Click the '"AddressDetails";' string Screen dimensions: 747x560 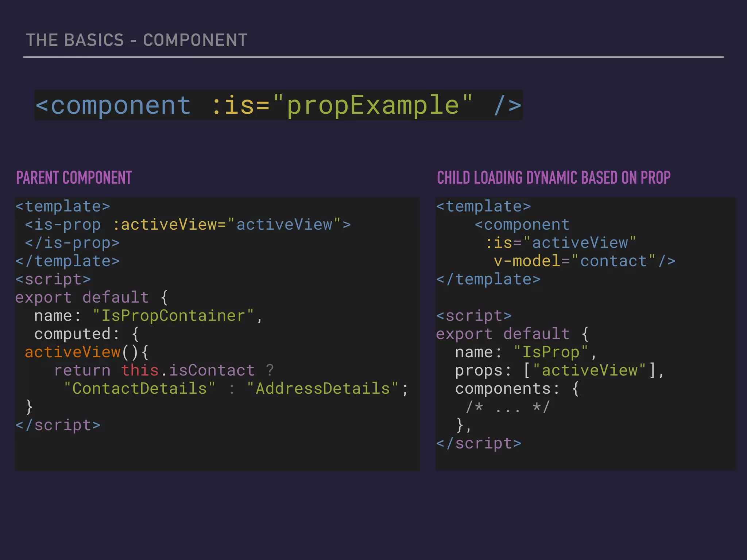(x=328, y=389)
